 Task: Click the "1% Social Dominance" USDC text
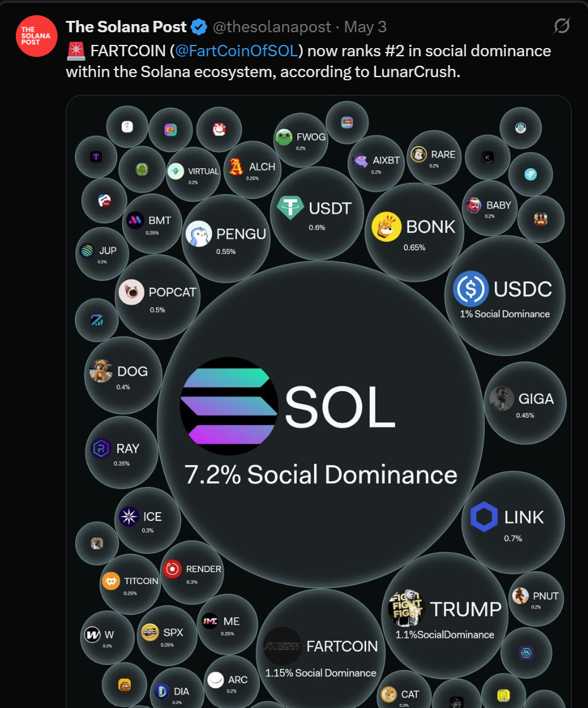(505, 314)
